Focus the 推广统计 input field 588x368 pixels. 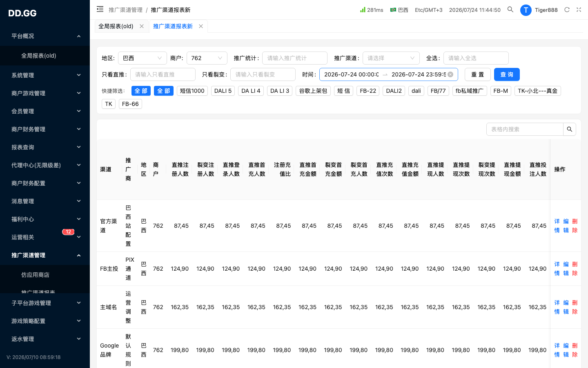point(295,58)
